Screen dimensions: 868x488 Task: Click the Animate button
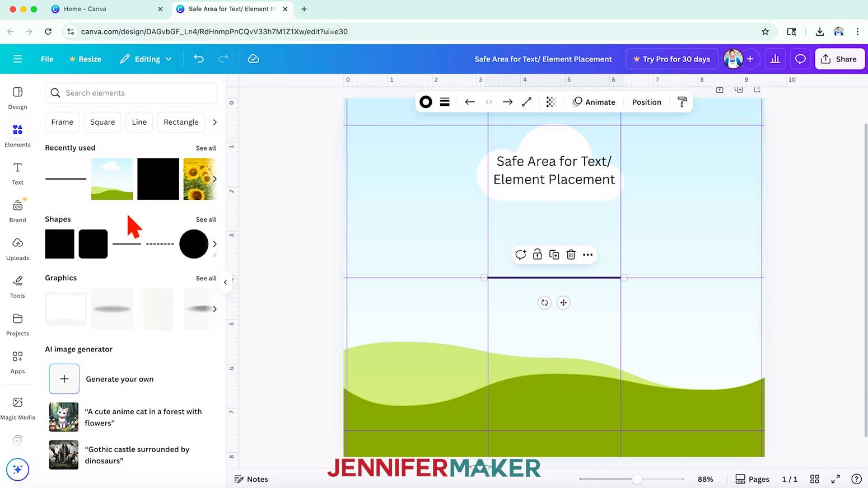pos(594,102)
